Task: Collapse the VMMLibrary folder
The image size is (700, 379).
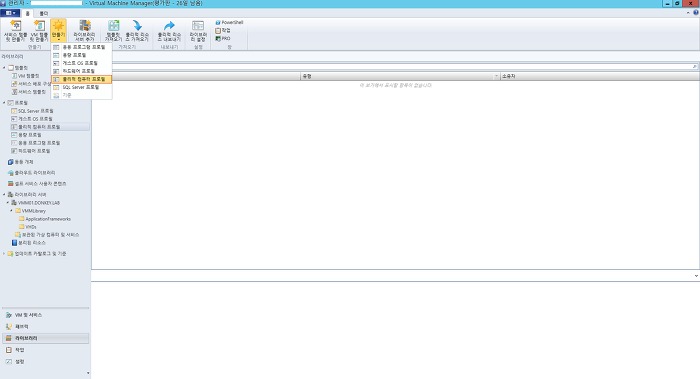Action: (11, 211)
